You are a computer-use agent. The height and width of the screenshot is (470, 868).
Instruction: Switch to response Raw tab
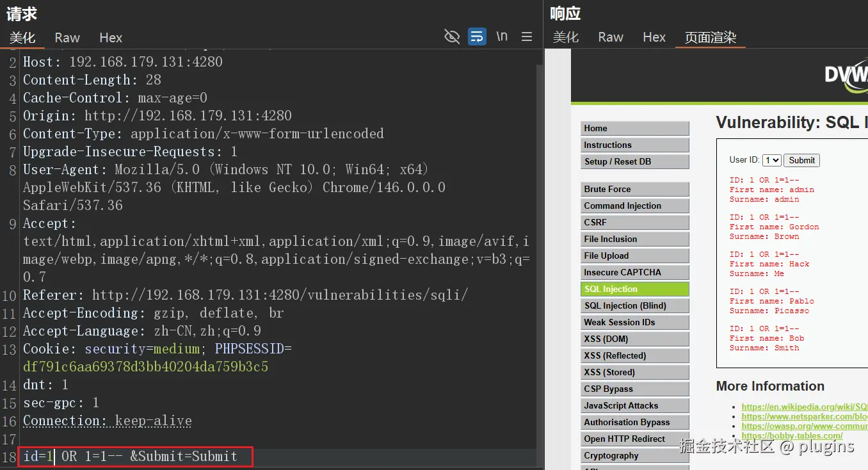click(611, 37)
